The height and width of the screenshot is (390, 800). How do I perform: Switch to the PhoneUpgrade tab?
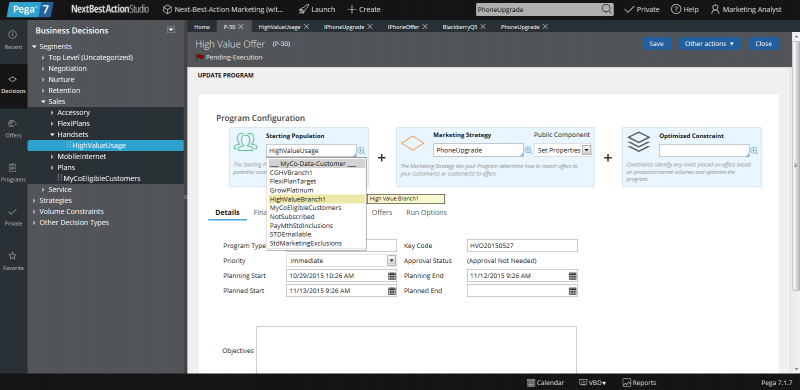click(520, 27)
